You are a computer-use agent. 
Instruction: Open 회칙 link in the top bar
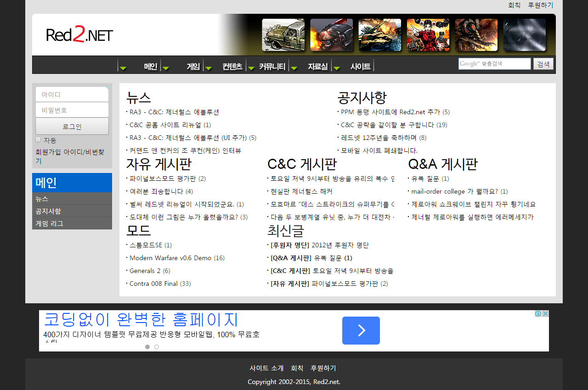514,5
